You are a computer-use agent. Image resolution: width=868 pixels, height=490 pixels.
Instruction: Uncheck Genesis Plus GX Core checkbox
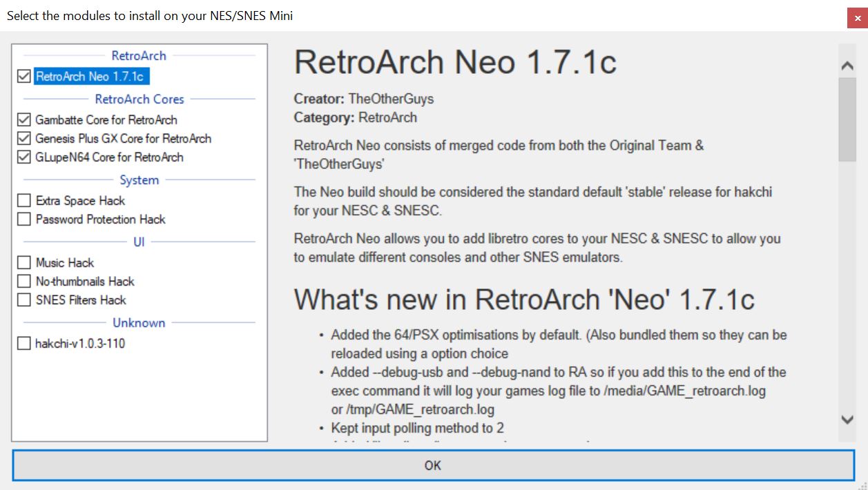pos(24,139)
